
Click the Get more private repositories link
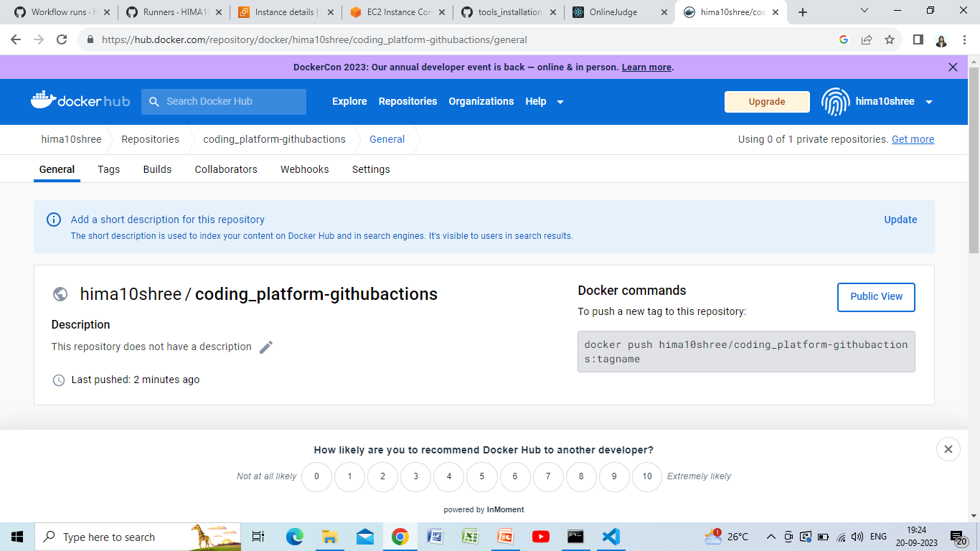[x=913, y=139]
